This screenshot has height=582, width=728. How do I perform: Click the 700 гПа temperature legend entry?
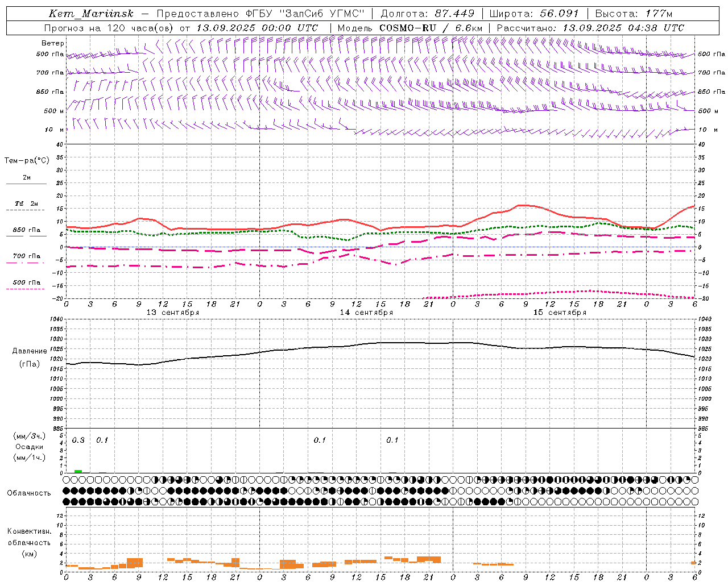click(x=27, y=256)
